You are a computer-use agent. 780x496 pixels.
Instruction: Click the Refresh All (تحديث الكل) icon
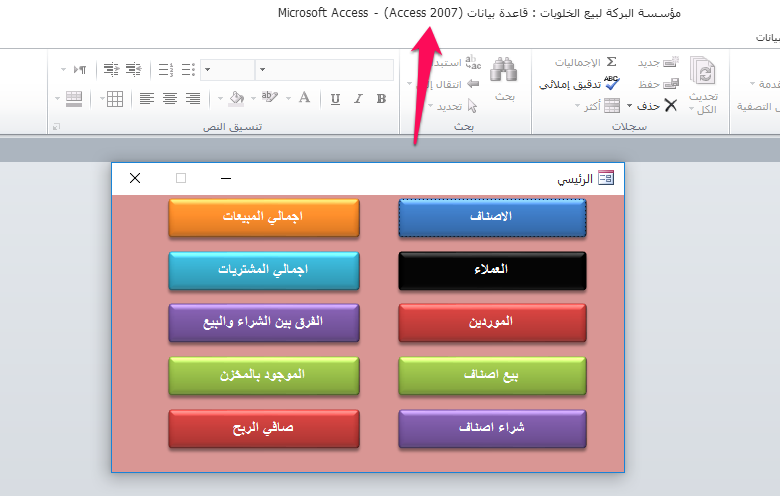[702, 70]
